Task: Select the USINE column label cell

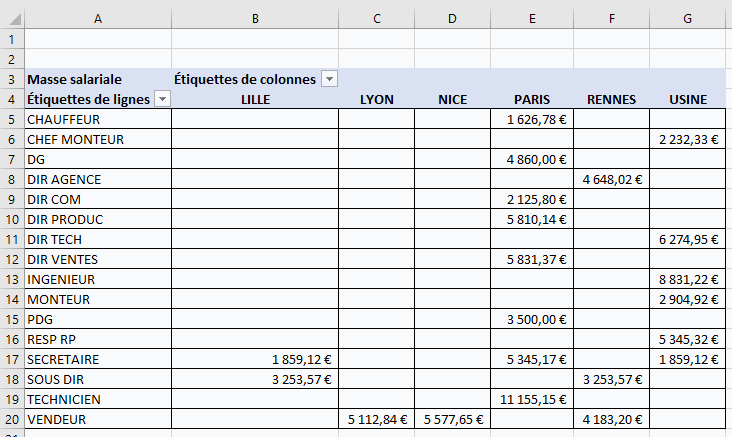Action: coord(687,99)
